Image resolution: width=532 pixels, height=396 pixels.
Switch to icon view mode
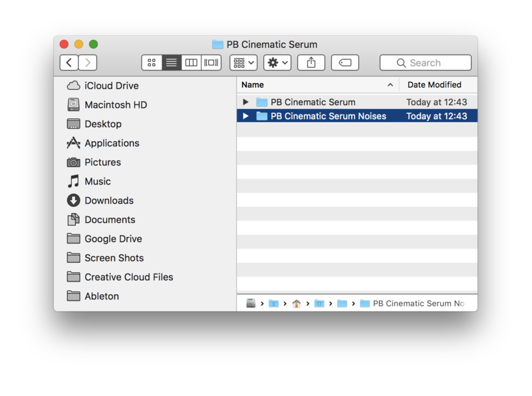click(152, 63)
